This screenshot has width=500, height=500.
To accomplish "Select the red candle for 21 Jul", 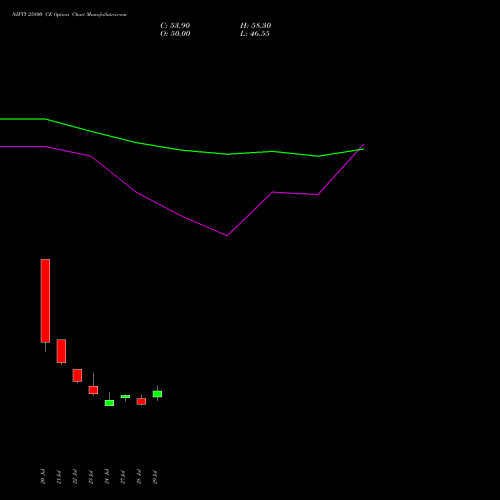I will 61,351.
